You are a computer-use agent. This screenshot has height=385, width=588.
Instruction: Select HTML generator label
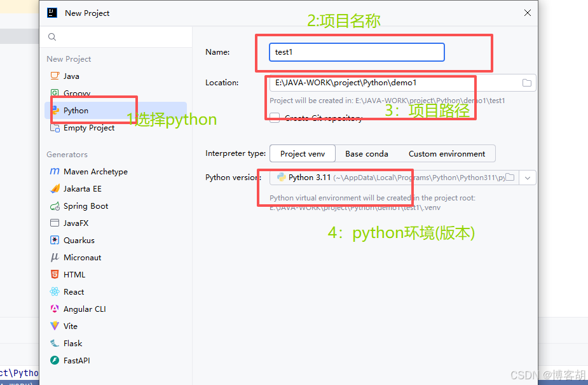(x=74, y=274)
